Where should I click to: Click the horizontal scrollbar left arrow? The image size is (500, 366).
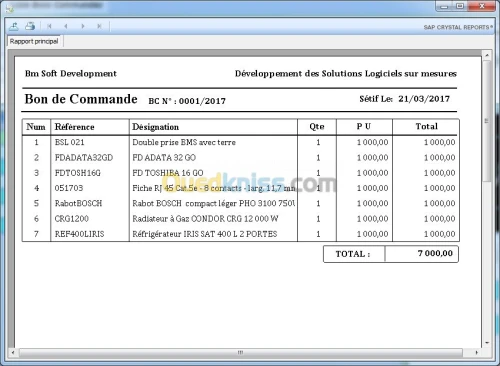pyautogui.click(x=13, y=352)
